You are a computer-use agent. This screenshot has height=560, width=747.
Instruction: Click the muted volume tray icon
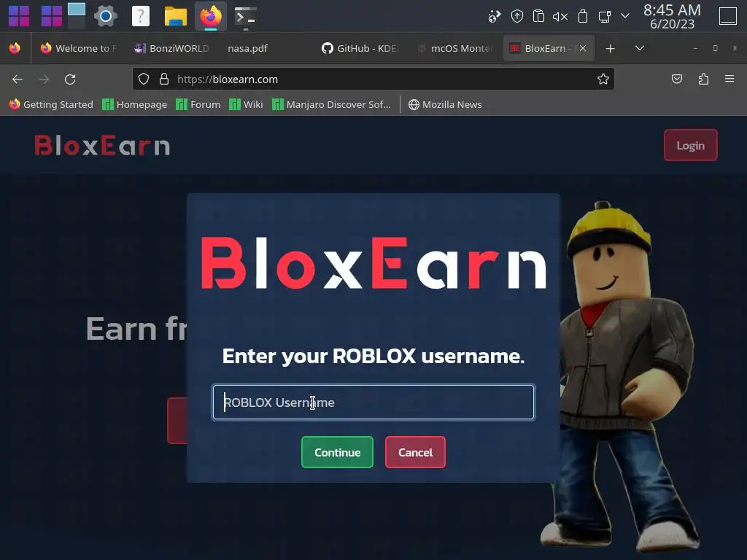pos(560,17)
